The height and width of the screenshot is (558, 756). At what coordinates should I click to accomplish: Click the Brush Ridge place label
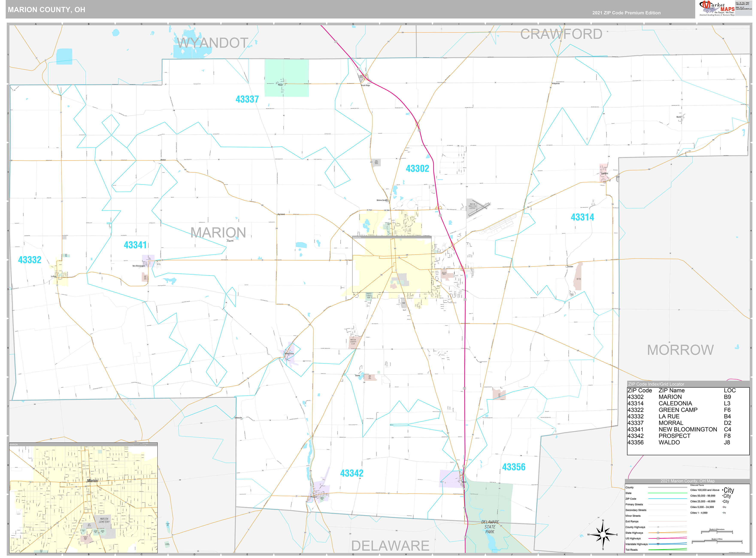click(x=365, y=85)
